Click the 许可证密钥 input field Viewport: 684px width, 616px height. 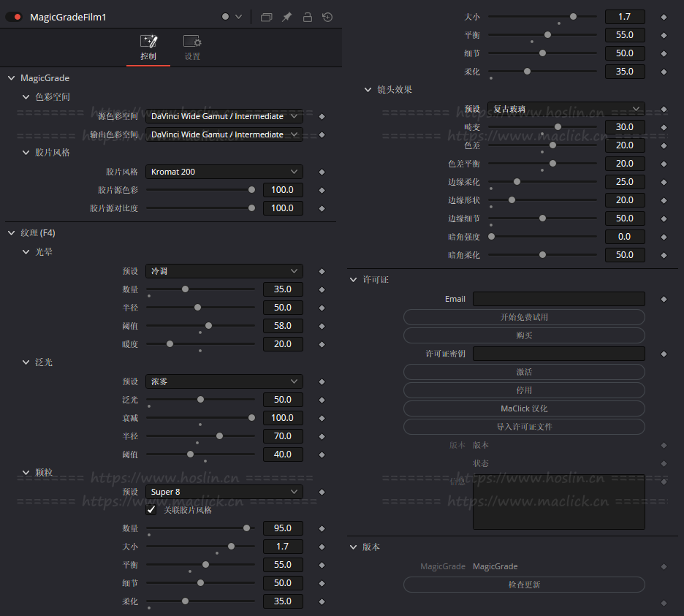click(x=559, y=354)
